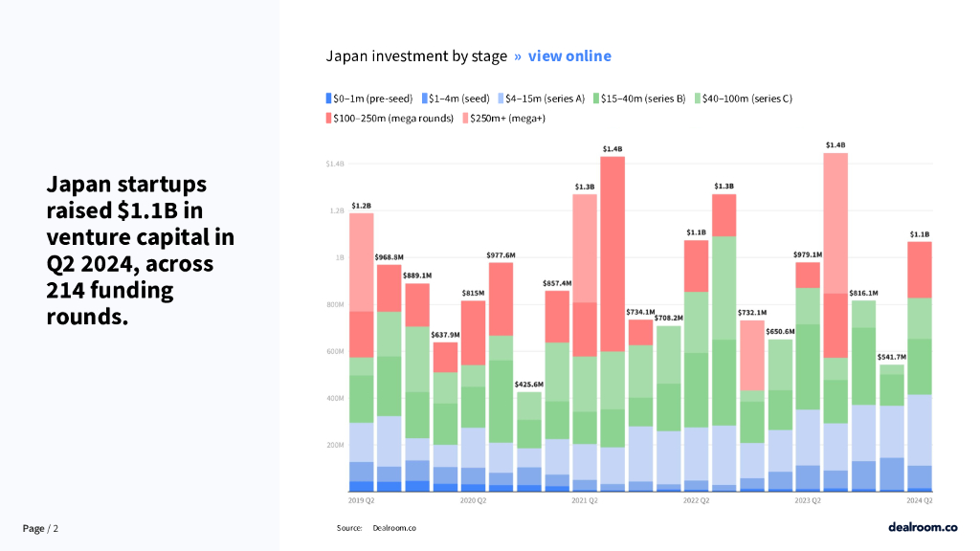Click the "Page / 2" page indicator
Screen dimensions: 980x551
coord(40,529)
